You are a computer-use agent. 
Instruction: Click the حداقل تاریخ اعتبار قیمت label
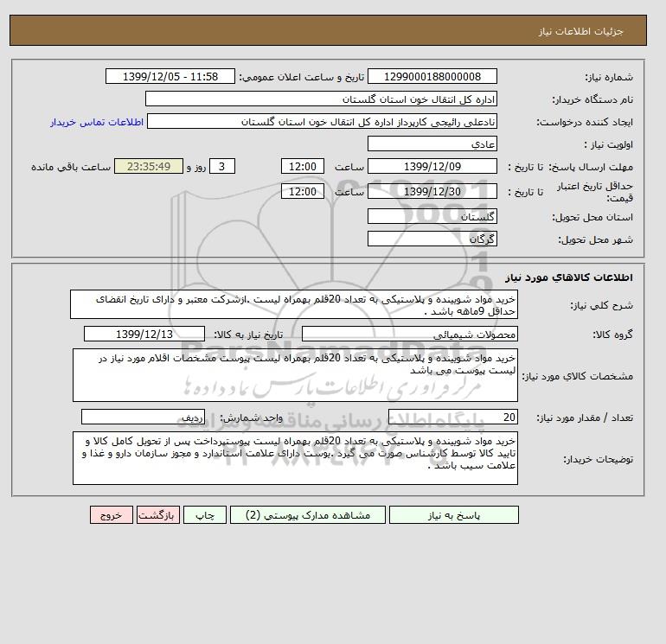pyautogui.click(x=595, y=192)
